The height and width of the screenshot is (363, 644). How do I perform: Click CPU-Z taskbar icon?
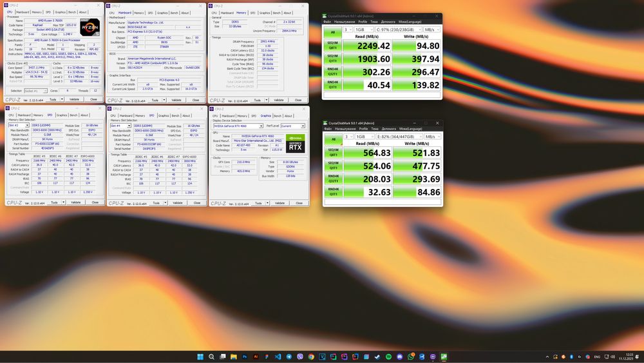coord(433,357)
